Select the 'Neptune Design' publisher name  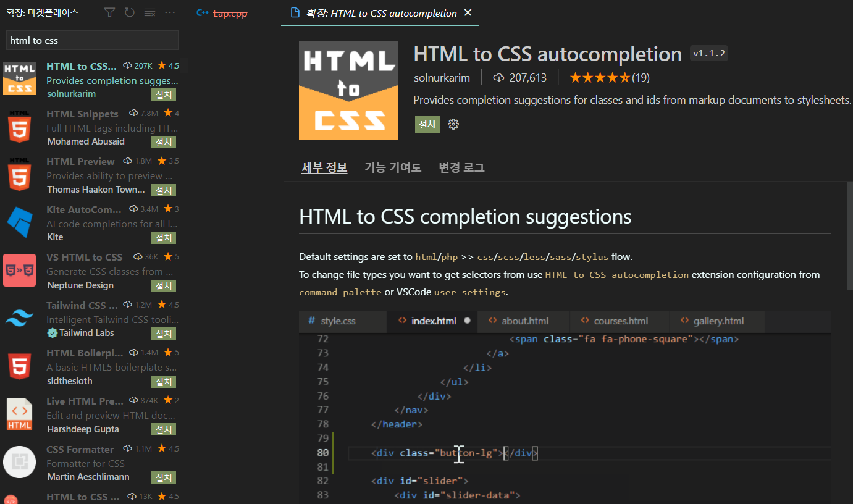[x=80, y=285]
